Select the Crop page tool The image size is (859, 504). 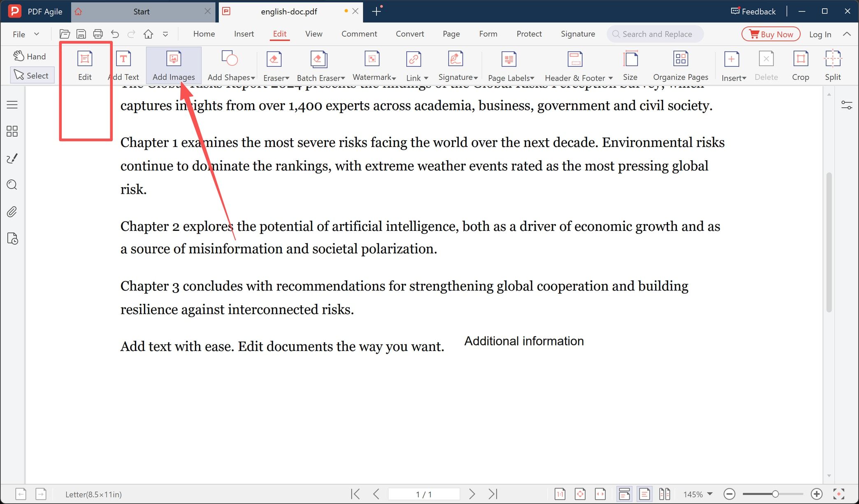point(800,65)
